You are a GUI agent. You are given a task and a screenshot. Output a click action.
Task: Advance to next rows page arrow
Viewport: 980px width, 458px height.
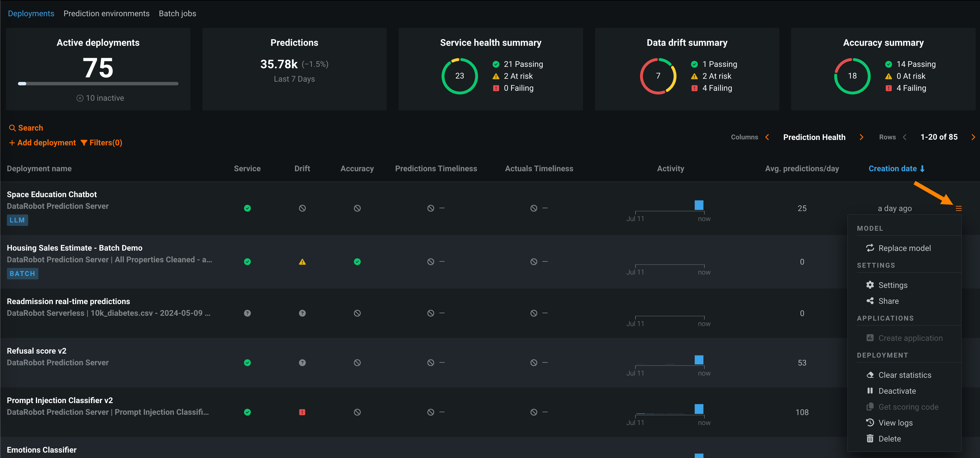tap(973, 137)
